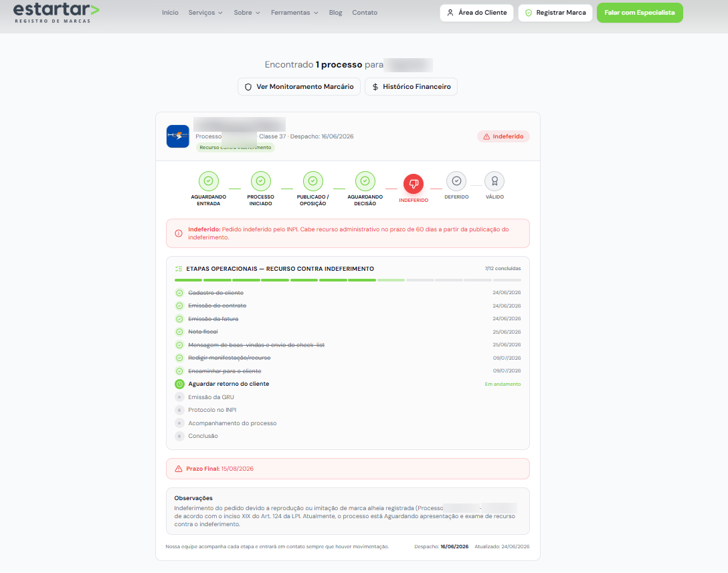728x573 pixels.
Task: Click pending dot for Conclusão
Action: click(179, 436)
